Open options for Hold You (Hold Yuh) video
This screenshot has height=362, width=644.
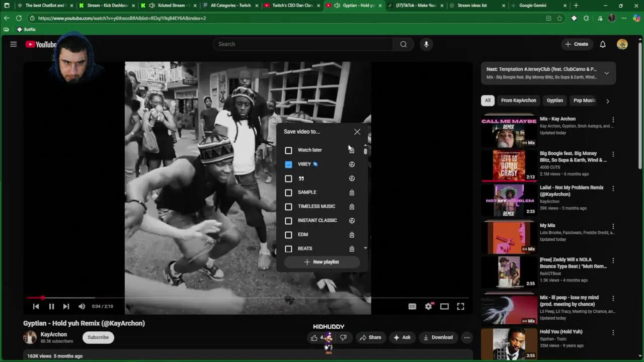pyautogui.click(x=613, y=332)
